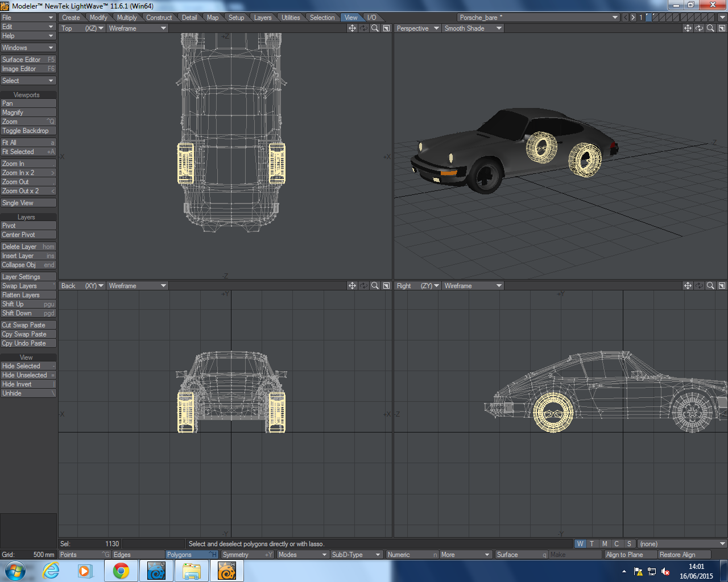Screen dimensions: 728x582
Task: Open Google Chrome from the taskbar
Action: click(121, 570)
